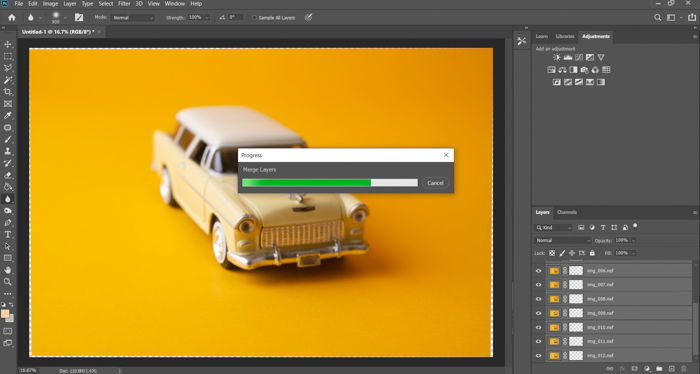This screenshot has height=374, width=700.
Task: Select the Eraser tool
Action: pos(8,175)
